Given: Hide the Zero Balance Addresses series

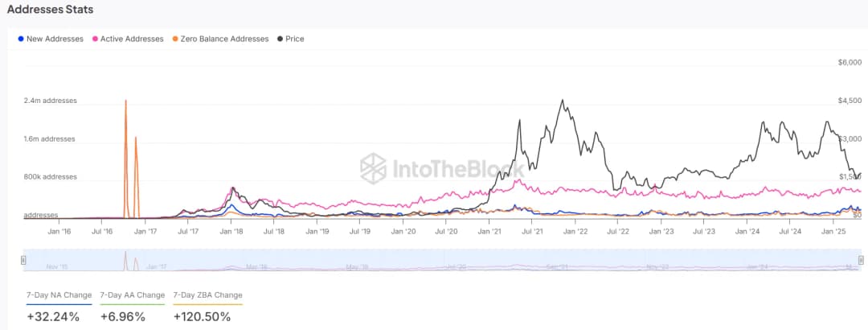Looking at the screenshot, I should click(x=224, y=39).
